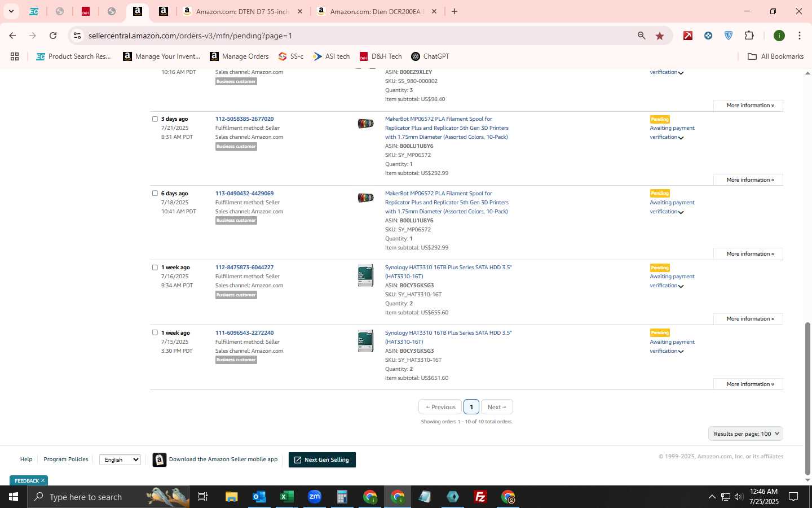Open Program Policies link
This screenshot has height=508, width=812.
click(66, 459)
